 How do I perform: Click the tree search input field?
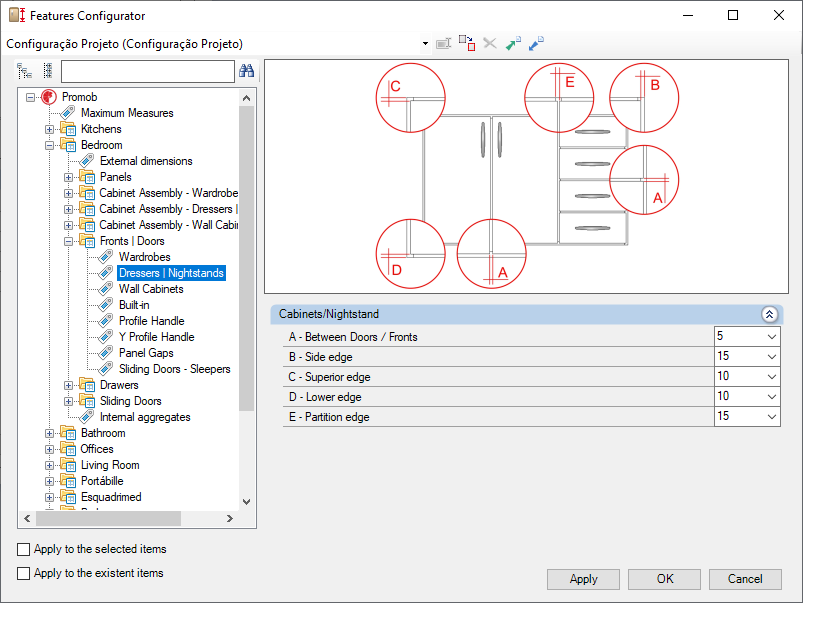pos(148,71)
